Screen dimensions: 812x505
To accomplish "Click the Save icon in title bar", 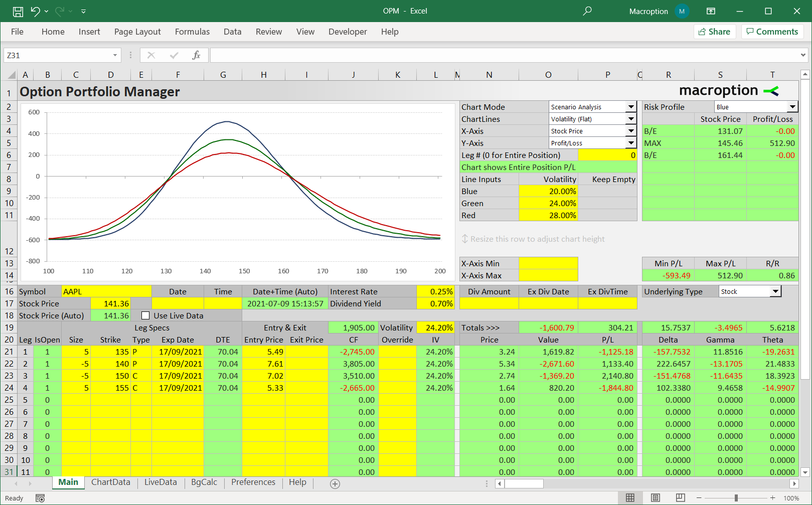I will coord(18,11).
